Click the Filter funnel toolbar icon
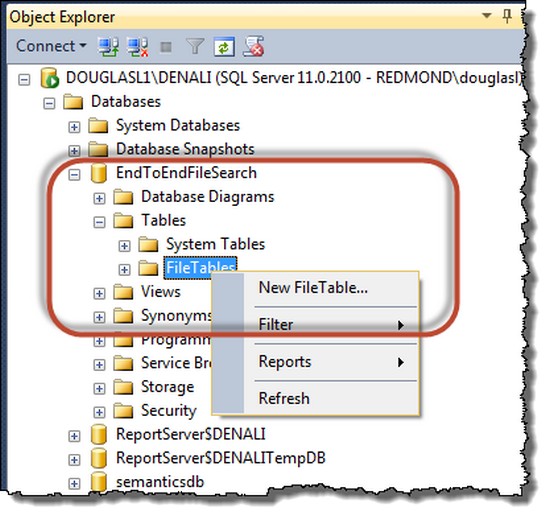The width and height of the screenshot is (550, 516). coord(195,47)
